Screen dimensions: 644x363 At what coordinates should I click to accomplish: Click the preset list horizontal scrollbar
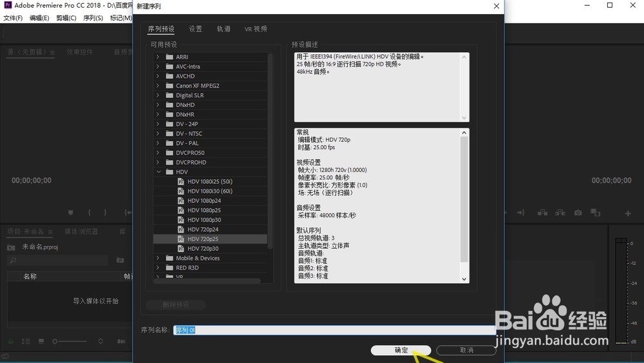(x=207, y=281)
